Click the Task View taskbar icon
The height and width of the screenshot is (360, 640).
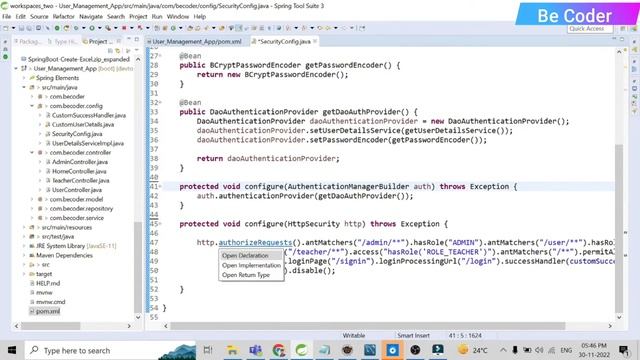click(x=208, y=350)
